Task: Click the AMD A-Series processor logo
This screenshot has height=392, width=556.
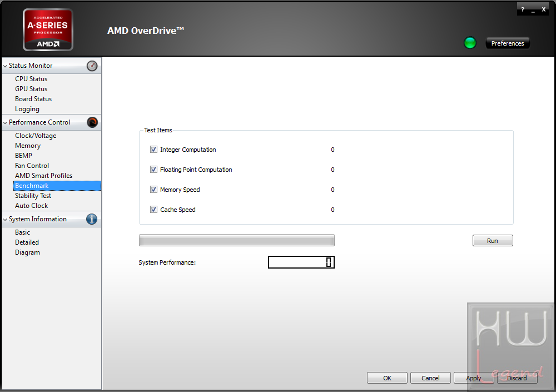Action: tap(48, 30)
